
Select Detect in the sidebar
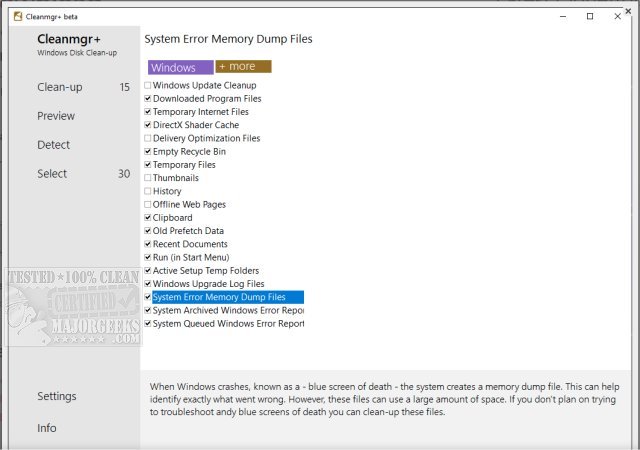point(53,145)
